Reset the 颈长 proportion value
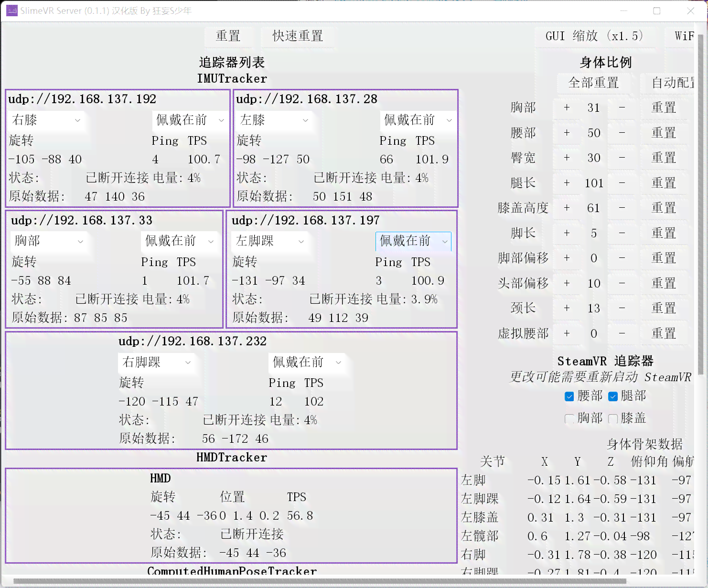708x588 pixels. [664, 308]
